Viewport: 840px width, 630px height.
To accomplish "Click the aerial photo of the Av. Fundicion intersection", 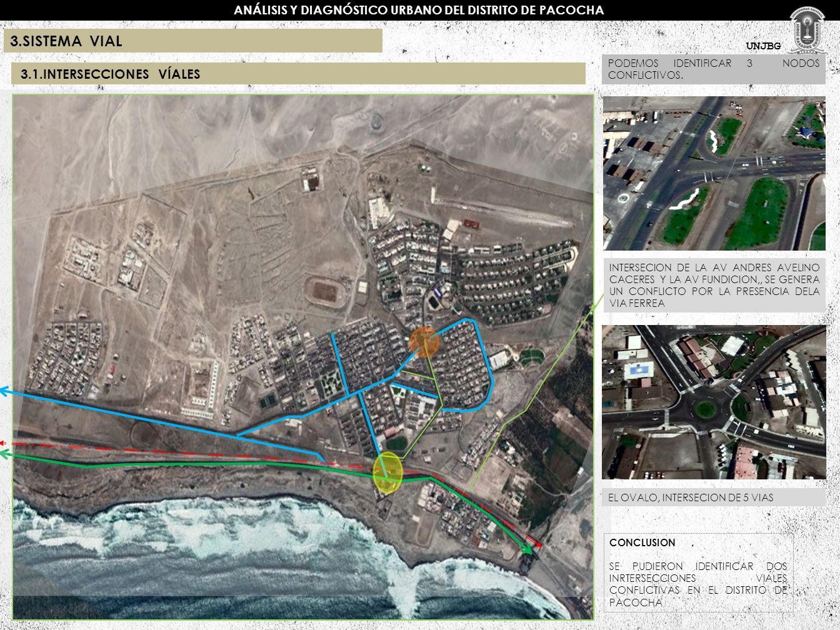I will [x=714, y=173].
